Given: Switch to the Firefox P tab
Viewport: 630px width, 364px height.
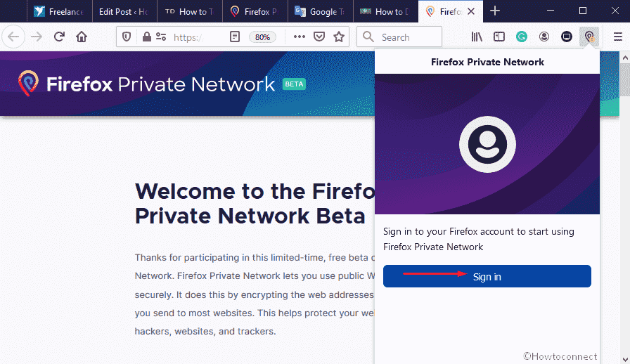Looking at the screenshot, I should 255,12.
